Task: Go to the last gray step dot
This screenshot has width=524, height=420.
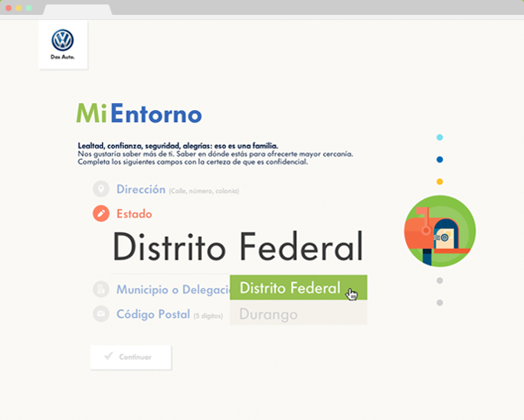Action: click(x=440, y=302)
